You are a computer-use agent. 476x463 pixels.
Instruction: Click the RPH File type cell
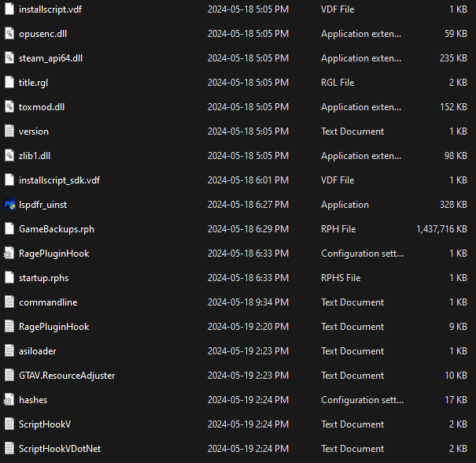coord(338,229)
